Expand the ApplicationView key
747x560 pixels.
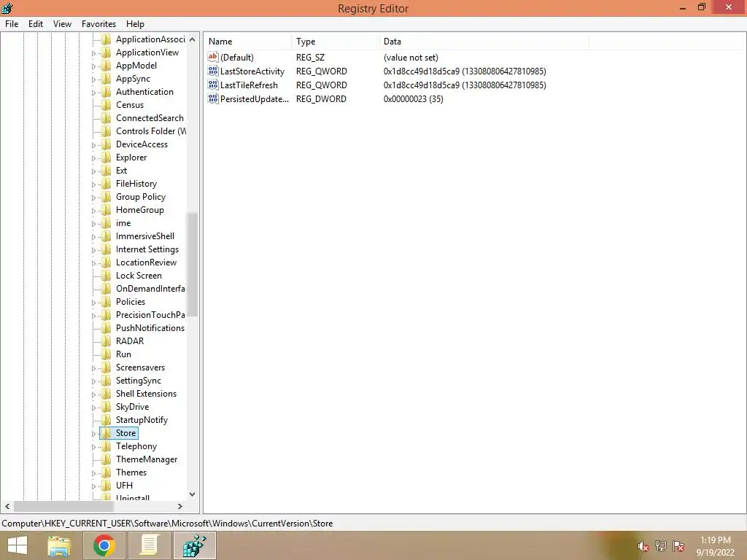pyautogui.click(x=94, y=53)
